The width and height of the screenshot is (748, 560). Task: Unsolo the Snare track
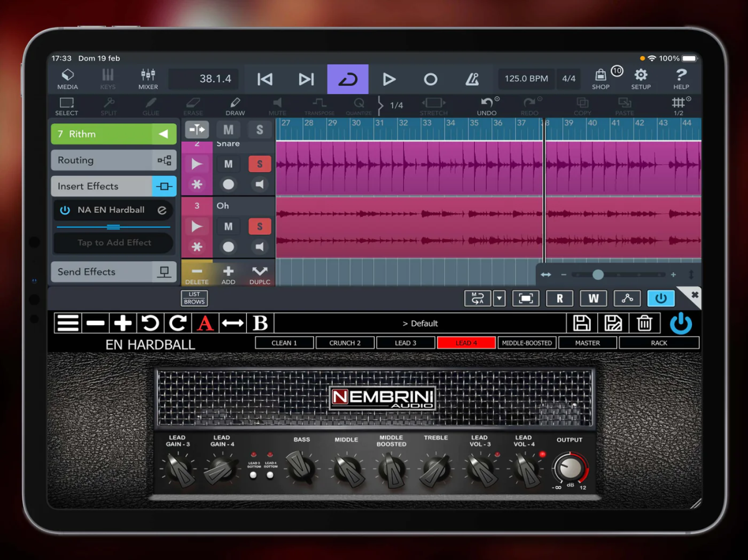(x=259, y=164)
